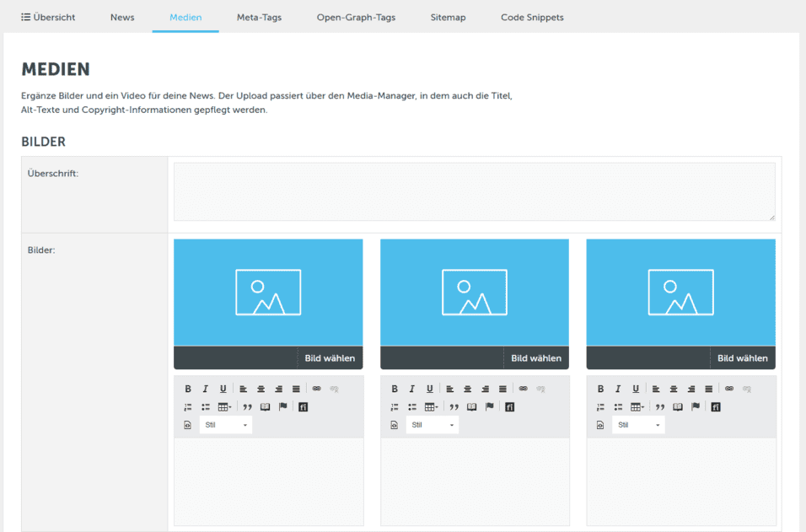Viewport: 806px width, 532px height.
Task: Insert bulleted list in third image editor
Action: [618, 407]
